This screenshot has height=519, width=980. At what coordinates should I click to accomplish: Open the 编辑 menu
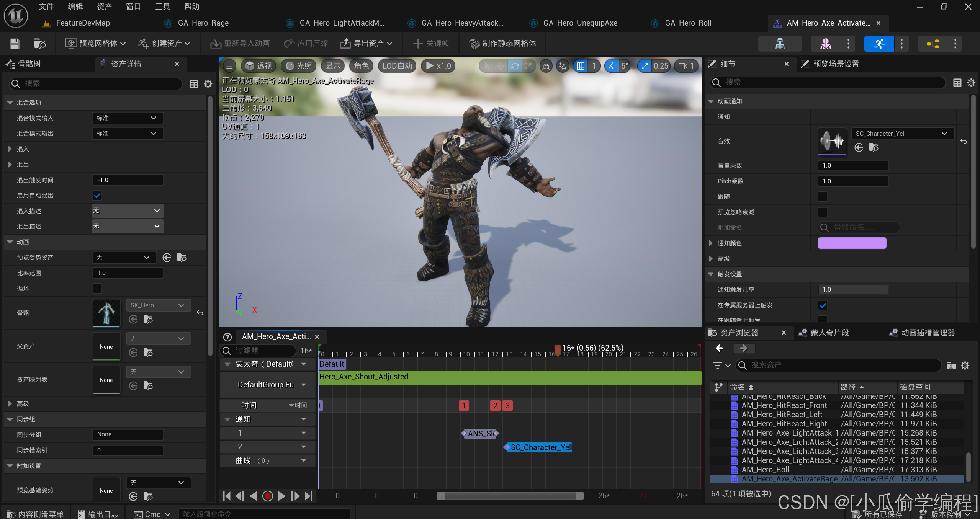[x=75, y=7]
